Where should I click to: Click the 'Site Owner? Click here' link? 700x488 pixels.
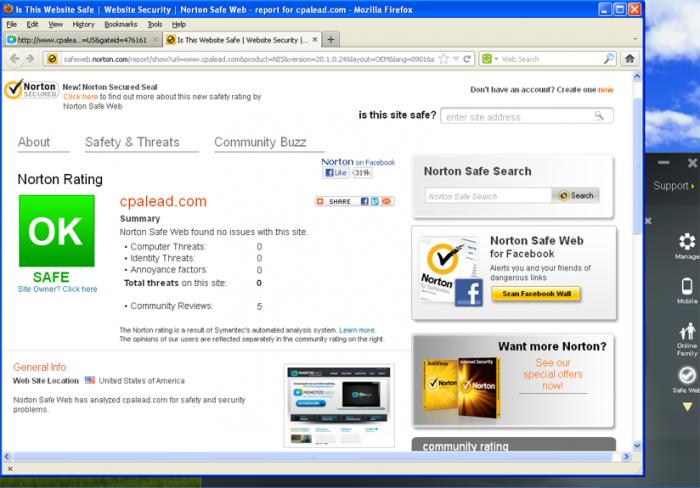tap(57, 289)
